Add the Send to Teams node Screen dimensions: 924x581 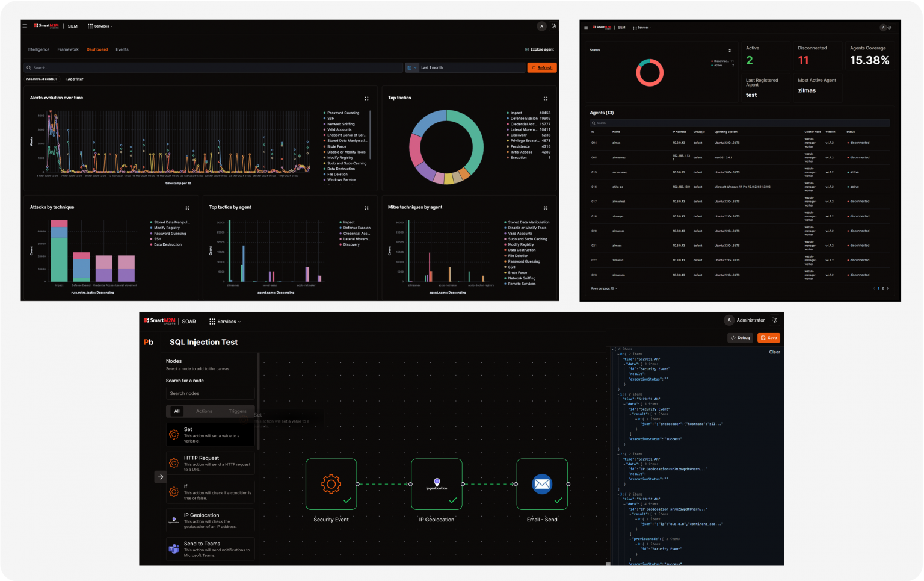tap(210, 549)
